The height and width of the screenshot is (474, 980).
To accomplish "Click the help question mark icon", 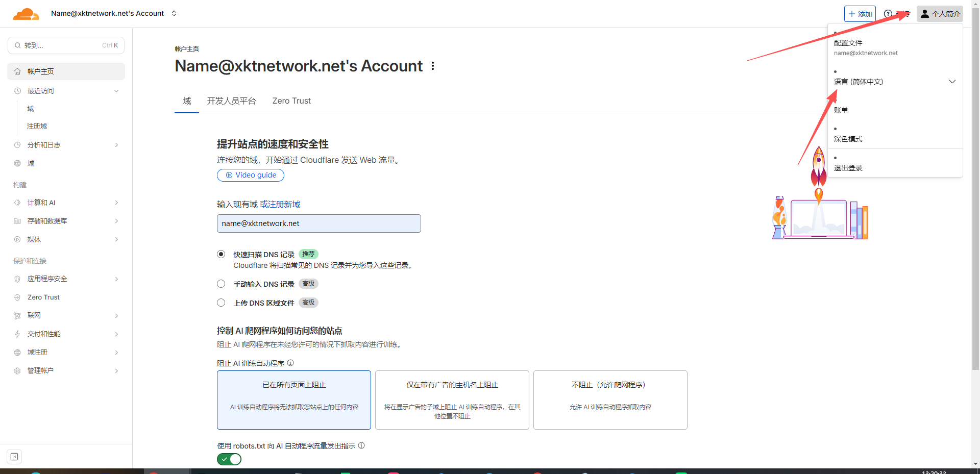I will click(x=888, y=14).
